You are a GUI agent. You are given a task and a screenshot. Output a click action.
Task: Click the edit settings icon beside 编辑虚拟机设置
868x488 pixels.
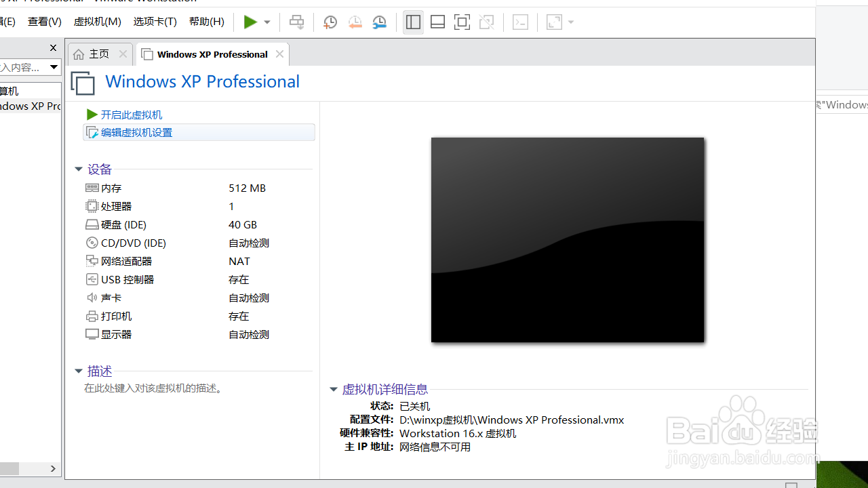pyautogui.click(x=92, y=132)
